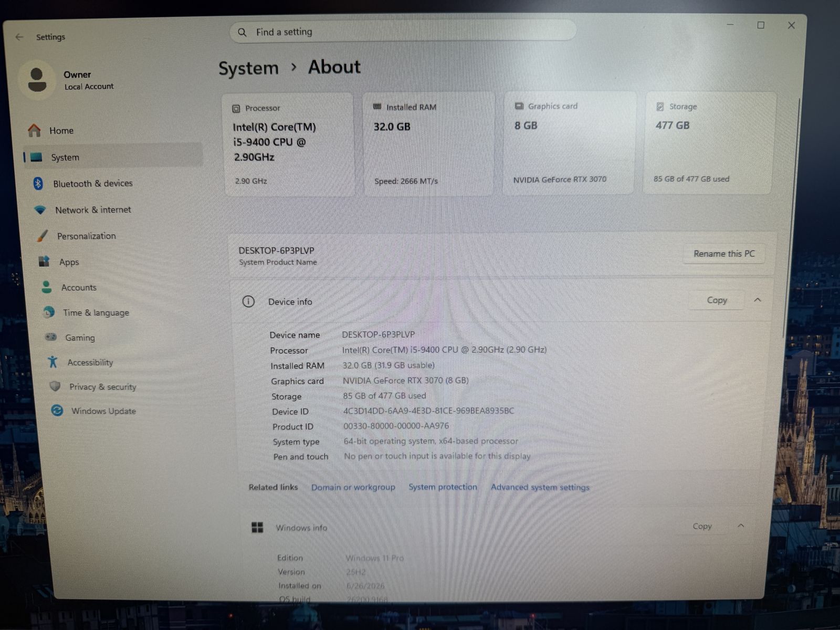Click the Privacy & security shield icon
This screenshot has width=840, height=630.
click(x=55, y=386)
